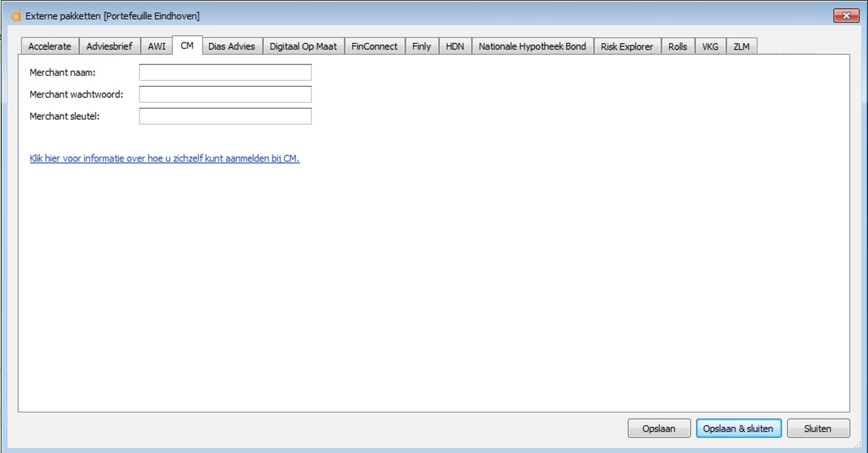This screenshot has height=453, width=868.
Task: Switch to the Risk Explorer tab
Action: 627,46
